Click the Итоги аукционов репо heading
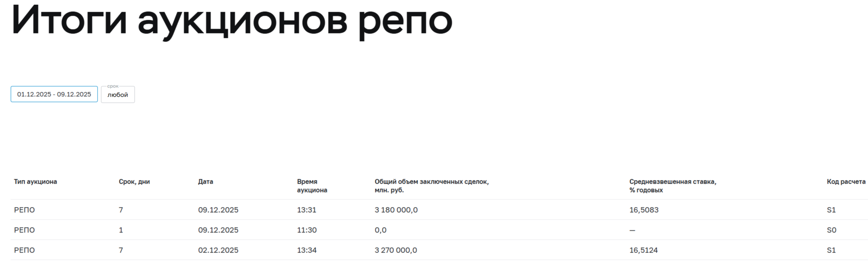 click(x=232, y=20)
